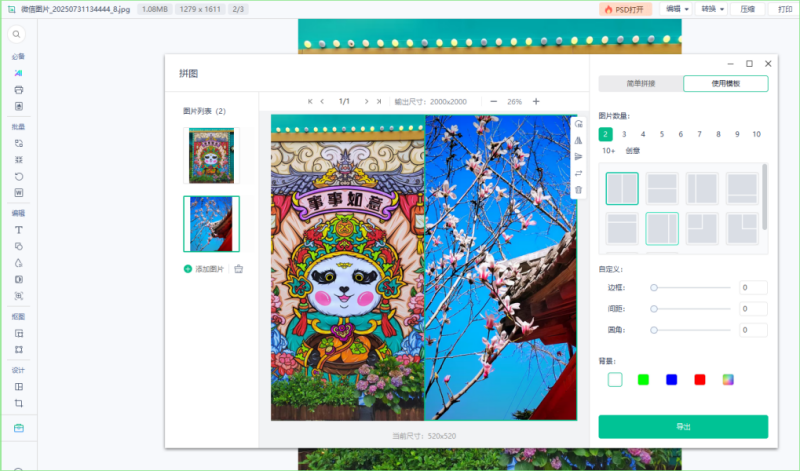
Task: Click the scan frame icon in the sidebar
Action: (18, 296)
